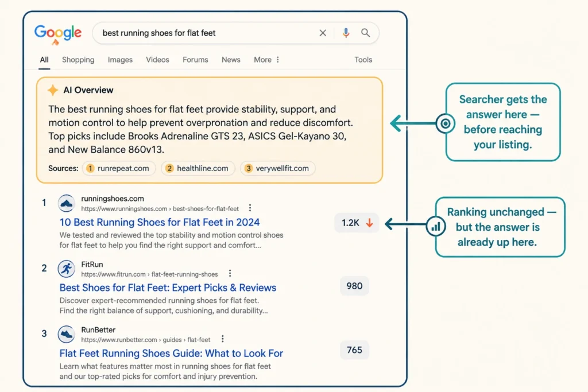Click the Google logo
Viewport: 588px width, 392px height.
[x=58, y=34]
